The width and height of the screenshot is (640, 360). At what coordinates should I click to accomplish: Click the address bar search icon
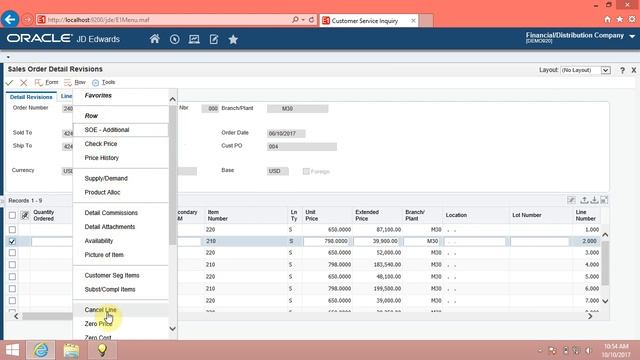[295, 20]
